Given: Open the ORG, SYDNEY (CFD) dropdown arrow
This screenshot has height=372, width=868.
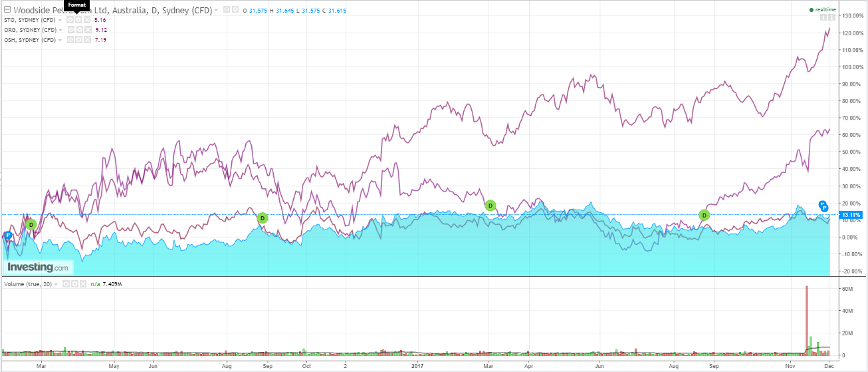Looking at the screenshot, I should (x=60, y=30).
